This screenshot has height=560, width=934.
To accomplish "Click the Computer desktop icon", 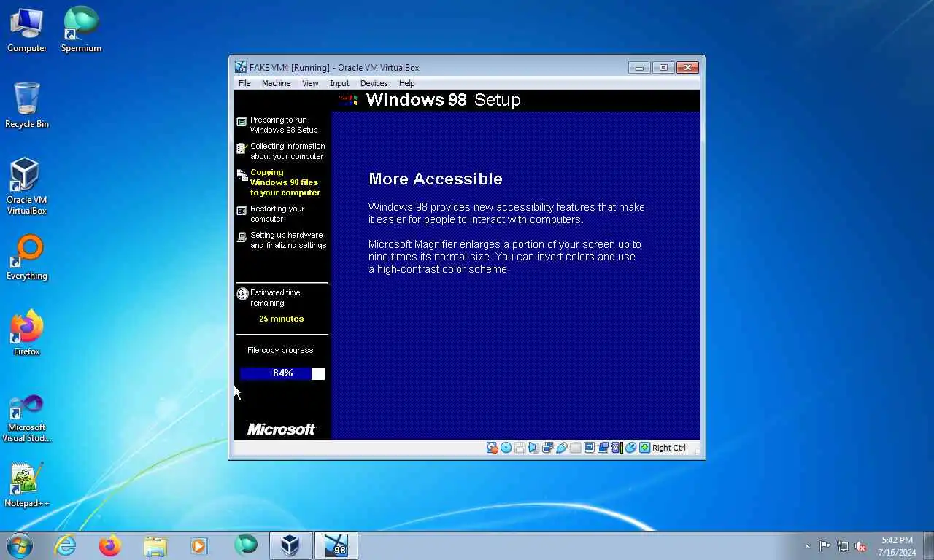I will 27,30.
